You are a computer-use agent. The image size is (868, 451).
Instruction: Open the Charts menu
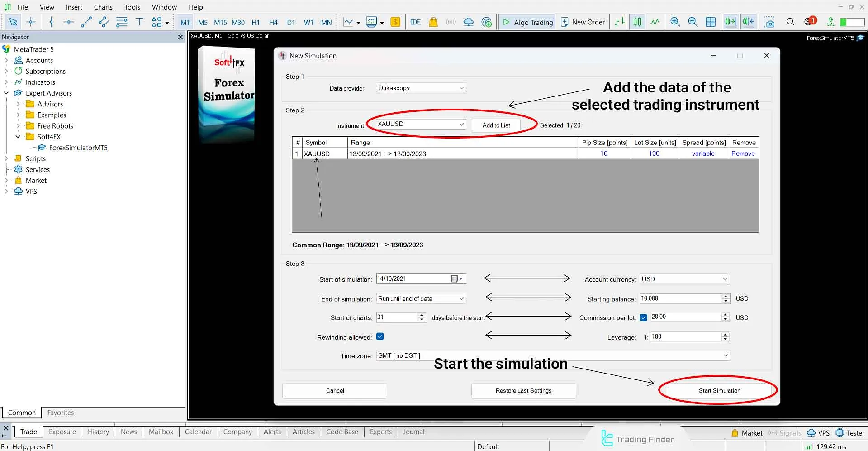click(x=103, y=7)
